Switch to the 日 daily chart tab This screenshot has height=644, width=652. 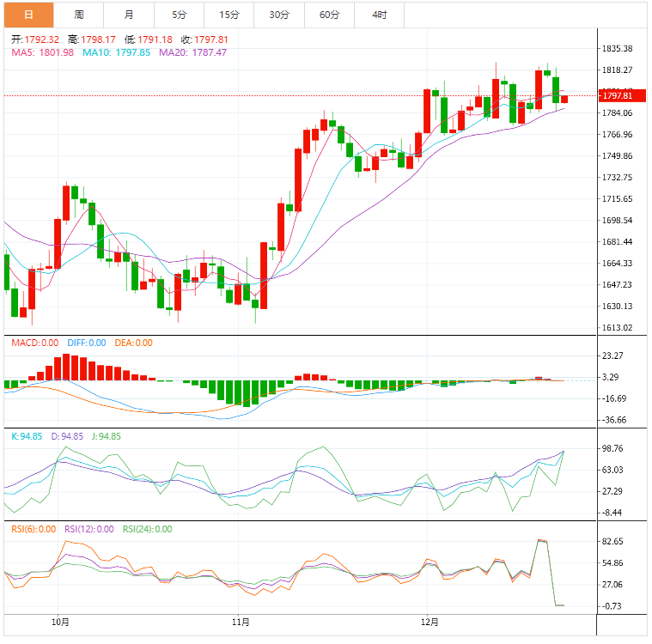pyautogui.click(x=29, y=15)
